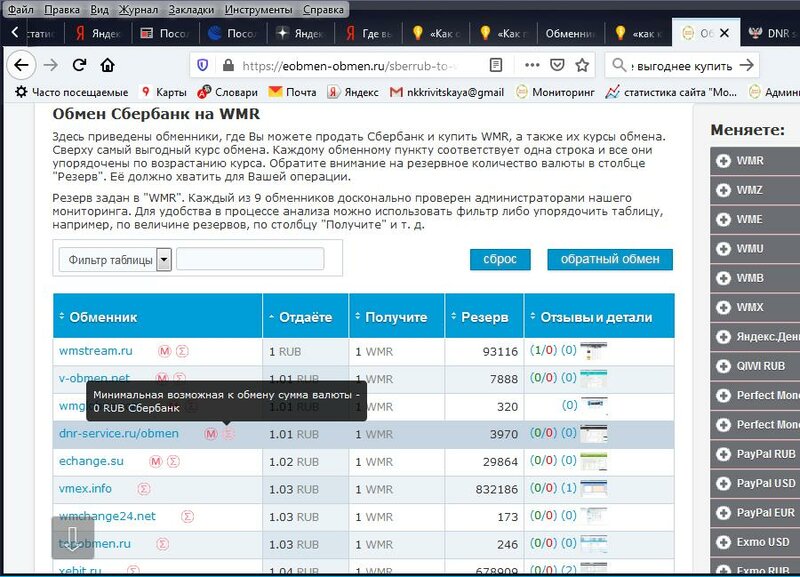Click the plus icon beside WMR in sidebar
This screenshot has height=577, width=800.
pyautogui.click(x=723, y=161)
